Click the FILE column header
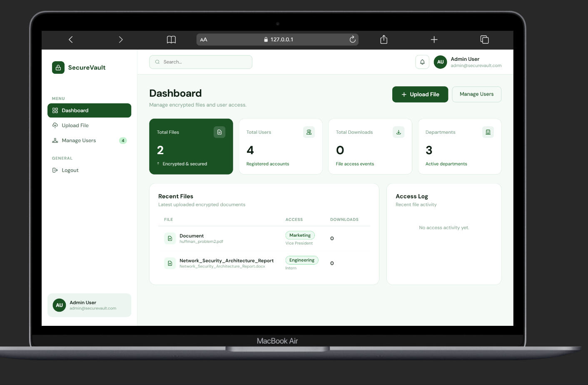 click(x=168, y=220)
